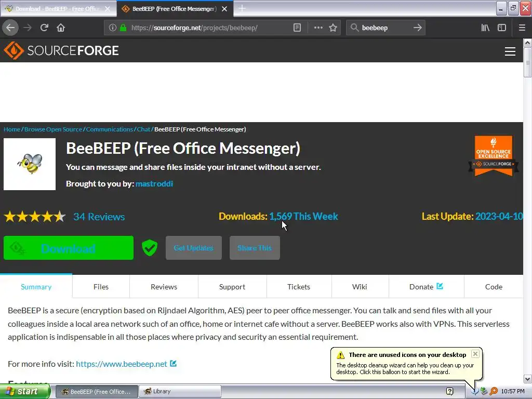Go back using the browser back arrow
Screen dimensions: 532x399
coord(10,28)
